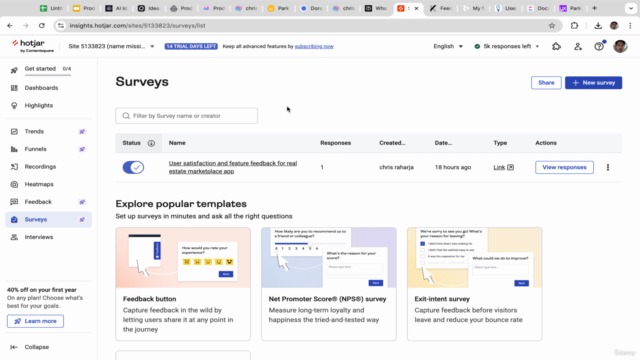Open browser downloads icon
Viewport: 640px width, 360px height.
click(x=598, y=25)
